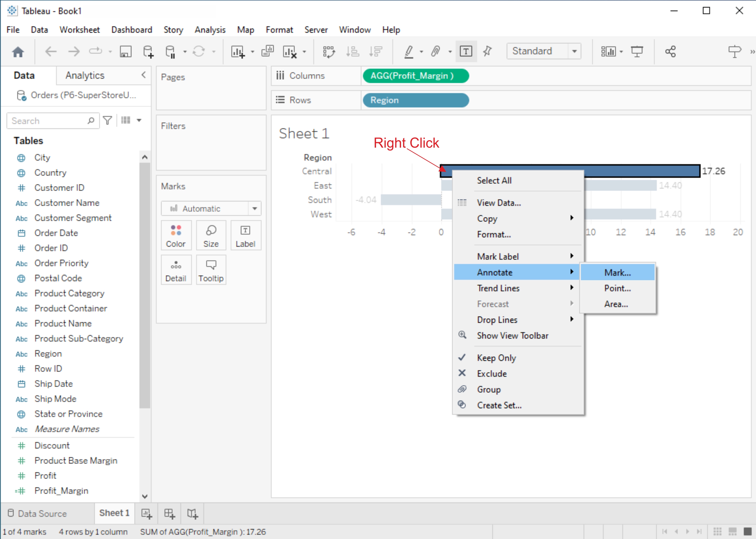
Task: Click the Share workbook icon
Action: (x=670, y=51)
